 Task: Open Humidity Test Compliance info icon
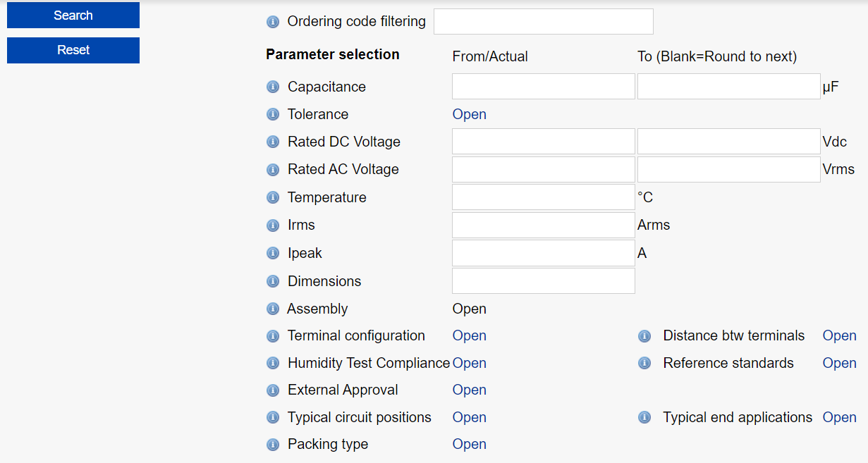pyautogui.click(x=273, y=363)
